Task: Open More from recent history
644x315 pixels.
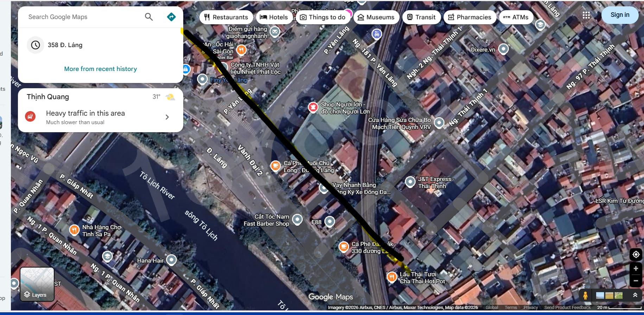Action: click(101, 69)
